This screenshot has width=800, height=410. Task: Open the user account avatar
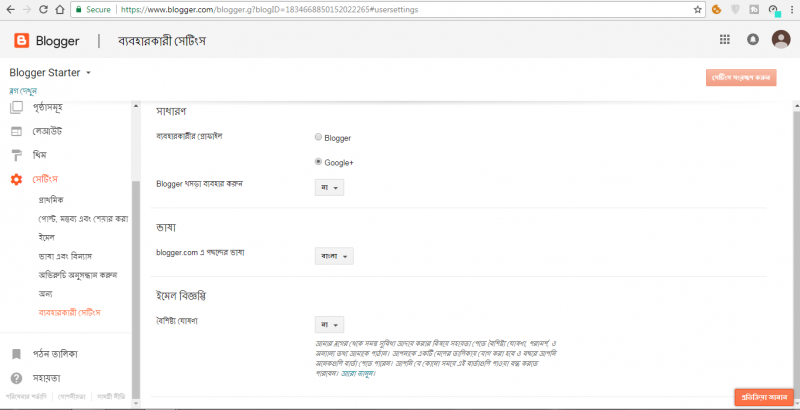780,40
